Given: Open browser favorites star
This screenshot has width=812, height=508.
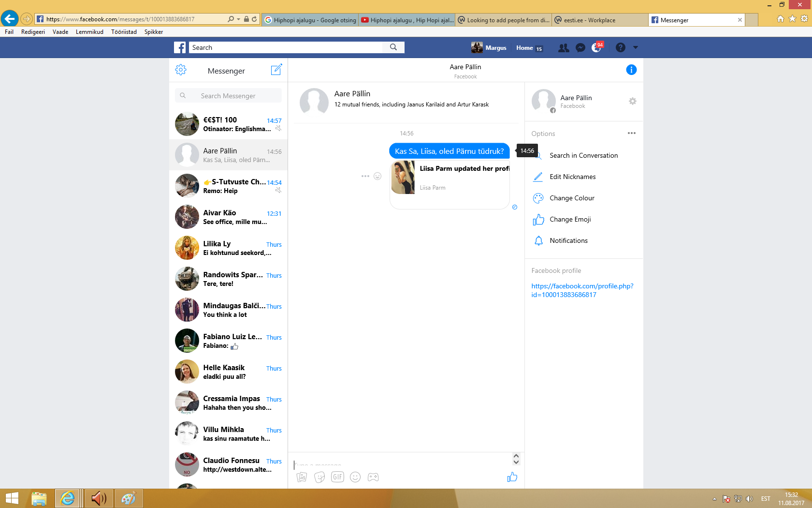Looking at the screenshot, I should pos(792,19).
